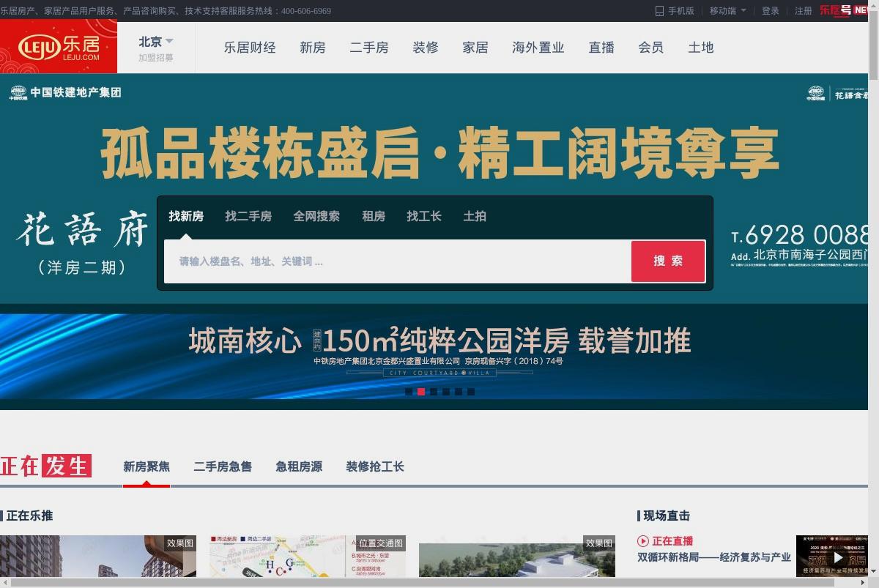879x588 pixels.
Task: Click the horizontal scrollbar left arrow
Action: (4, 583)
